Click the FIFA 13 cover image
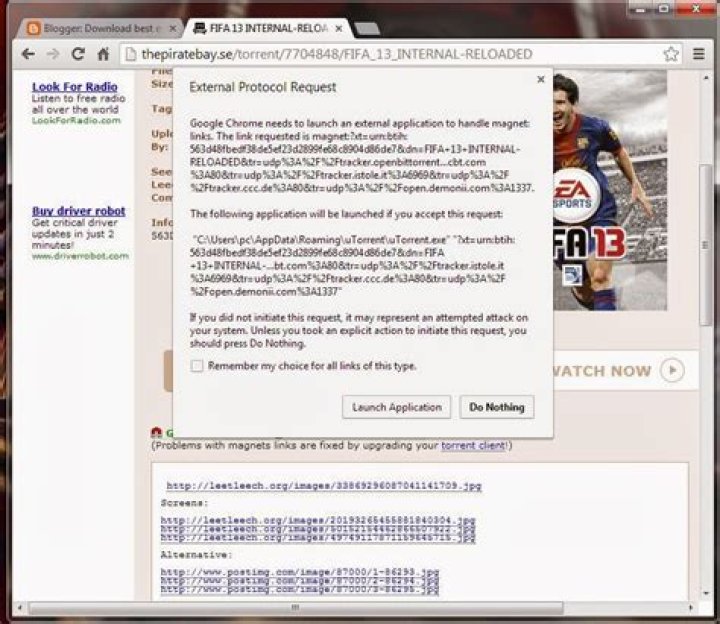The height and width of the screenshot is (624, 720). click(610, 190)
